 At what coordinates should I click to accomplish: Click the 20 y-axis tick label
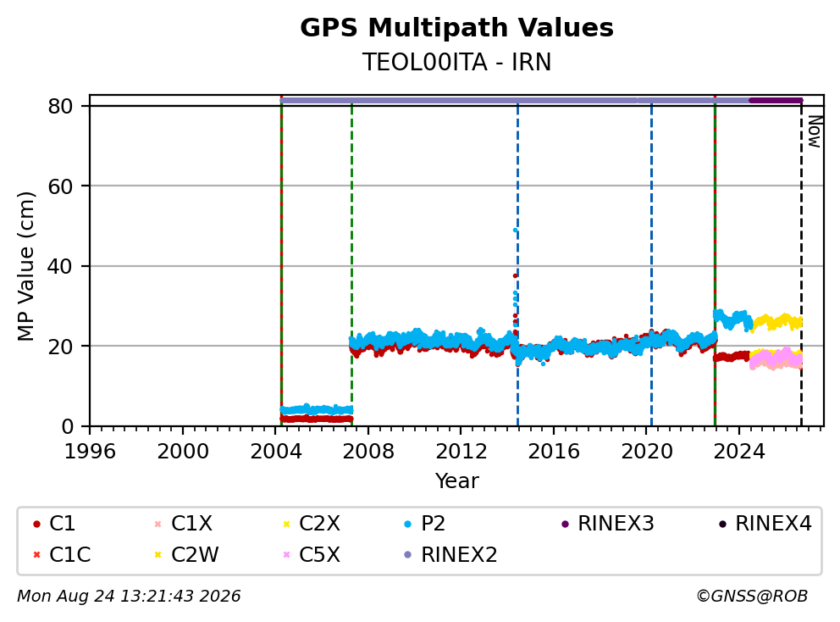point(60,347)
